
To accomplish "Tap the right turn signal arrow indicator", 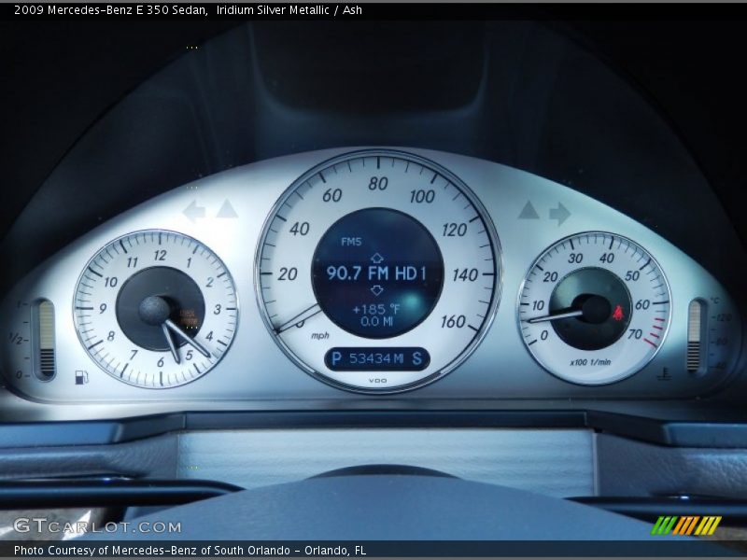I will (559, 214).
